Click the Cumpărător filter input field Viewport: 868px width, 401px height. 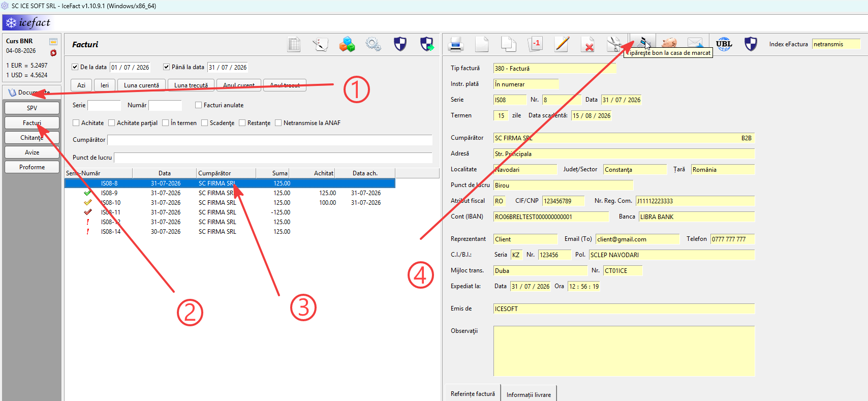pyautogui.click(x=270, y=140)
